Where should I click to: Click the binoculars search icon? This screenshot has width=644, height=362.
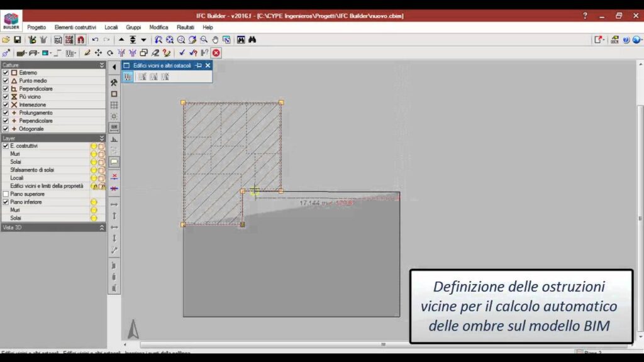click(x=252, y=40)
